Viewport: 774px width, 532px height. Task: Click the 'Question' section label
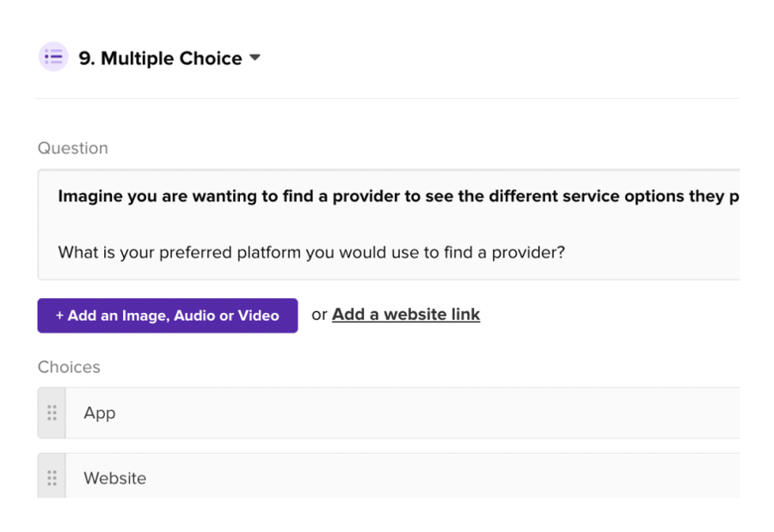(73, 148)
